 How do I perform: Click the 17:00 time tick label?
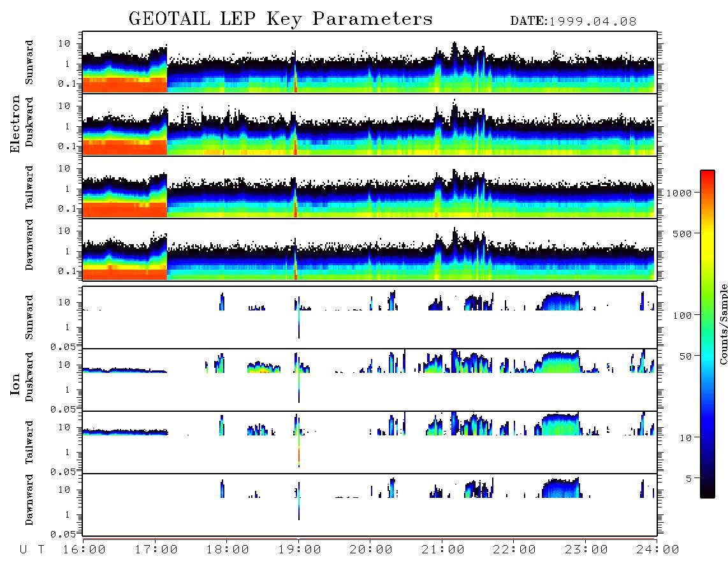click(x=156, y=550)
